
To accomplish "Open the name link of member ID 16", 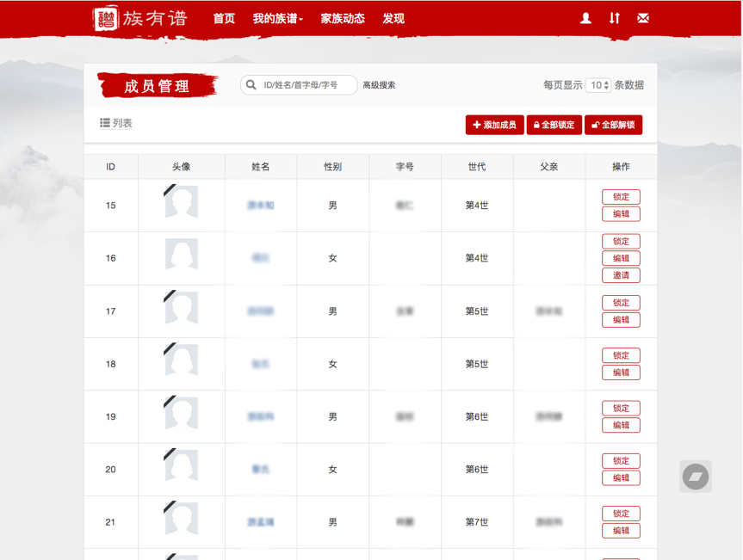I will 261,258.
